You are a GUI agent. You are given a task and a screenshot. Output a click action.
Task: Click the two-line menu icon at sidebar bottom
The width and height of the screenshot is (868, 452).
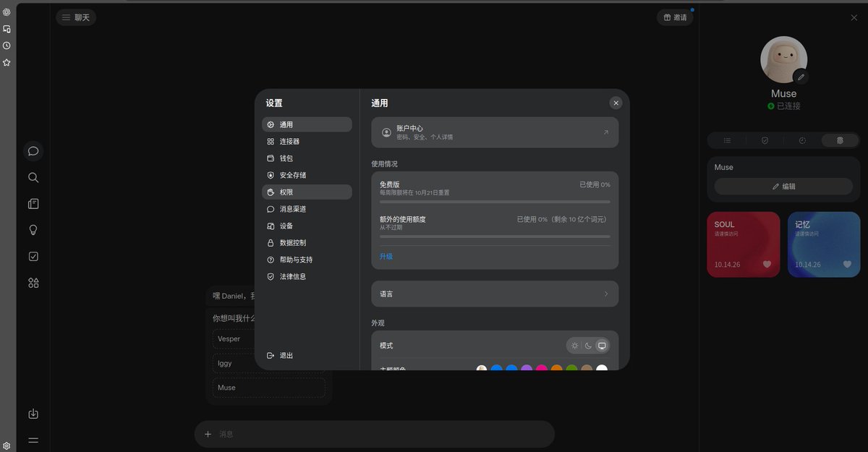tap(33, 440)
